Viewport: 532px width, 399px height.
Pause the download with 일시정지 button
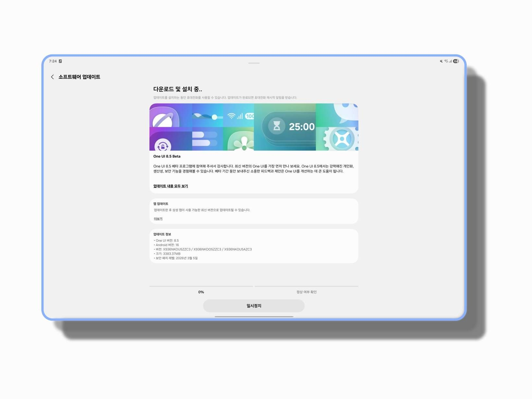[254, 306]
